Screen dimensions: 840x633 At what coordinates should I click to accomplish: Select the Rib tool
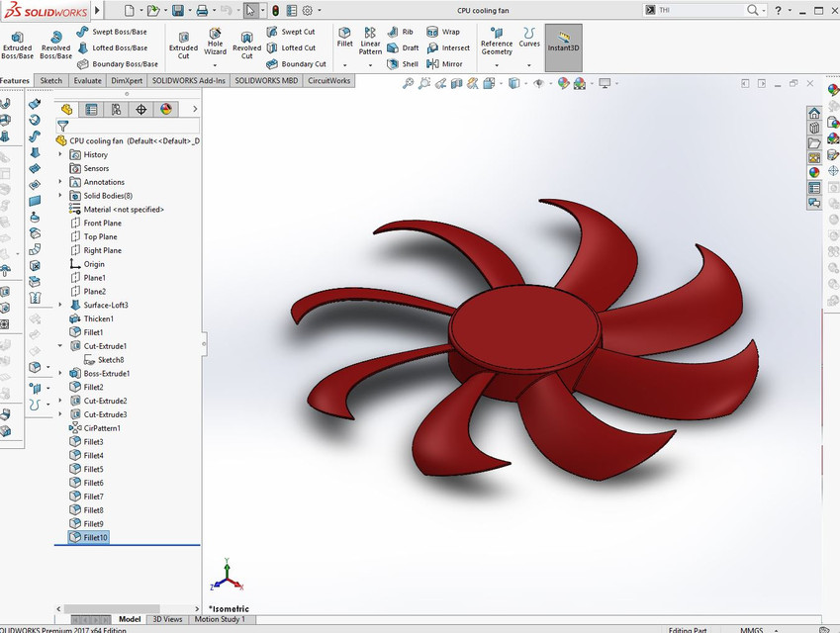tap(404, 32)
